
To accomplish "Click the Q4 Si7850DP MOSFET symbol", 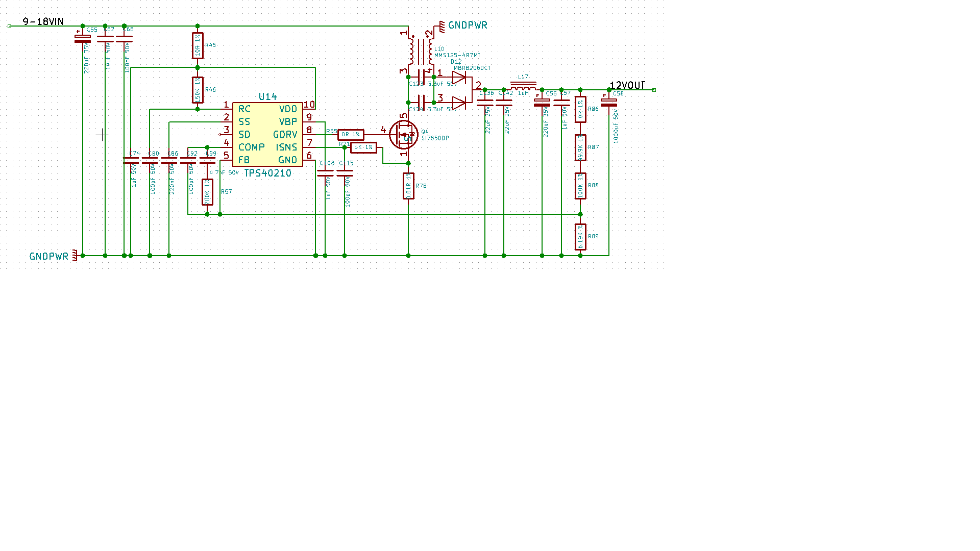I will point(403,135).
